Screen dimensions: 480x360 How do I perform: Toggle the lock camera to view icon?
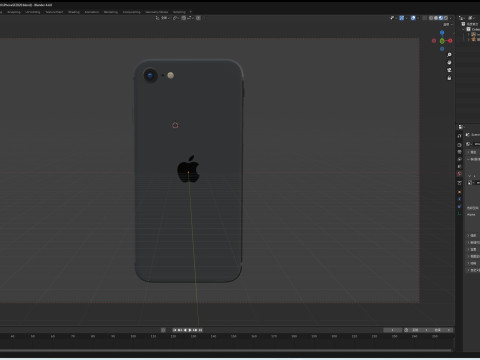[x=449, y=78]
